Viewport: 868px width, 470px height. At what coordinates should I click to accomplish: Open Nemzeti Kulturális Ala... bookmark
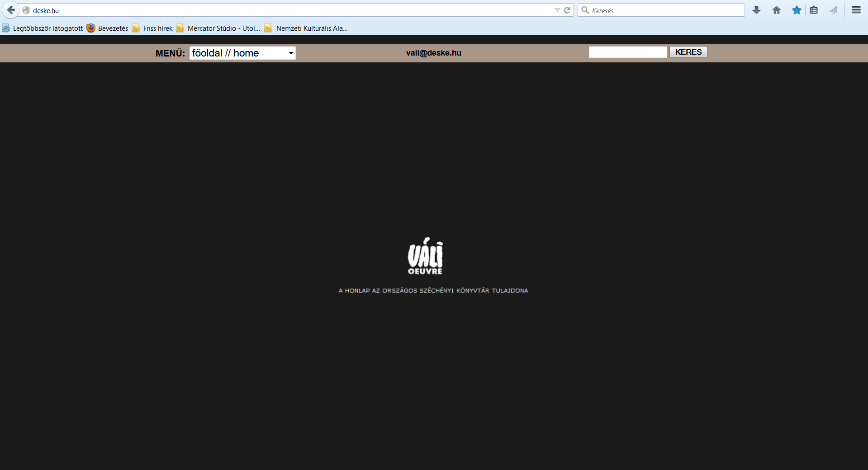click(x=307, y=28)
